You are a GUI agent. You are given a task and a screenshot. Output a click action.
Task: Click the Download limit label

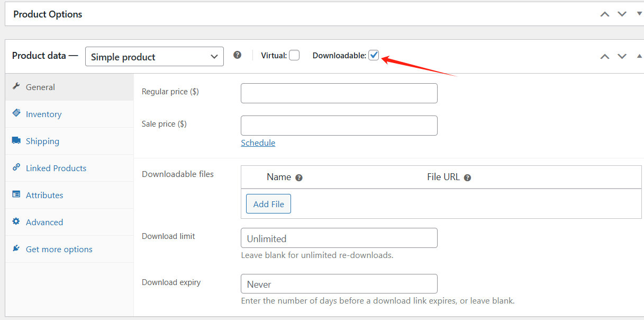168,236
